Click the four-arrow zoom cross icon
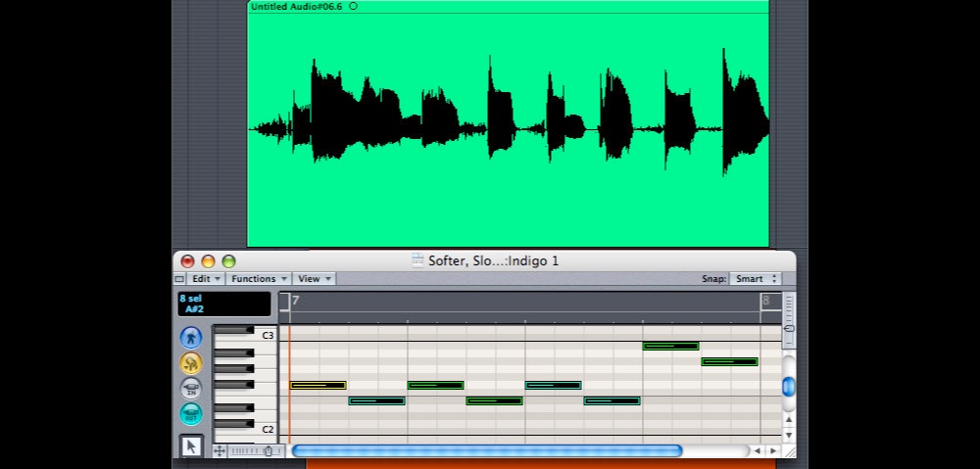Viewport: 980px width, 469px height. click(x=220, y=451)
